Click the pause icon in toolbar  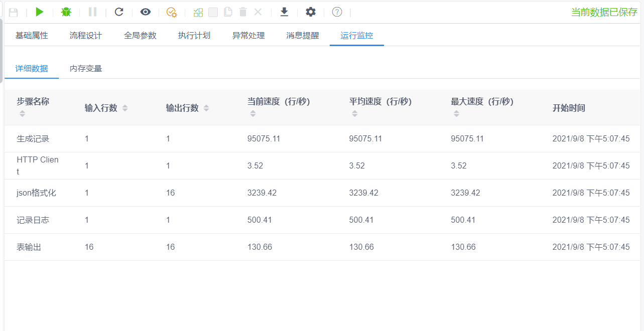92,12
